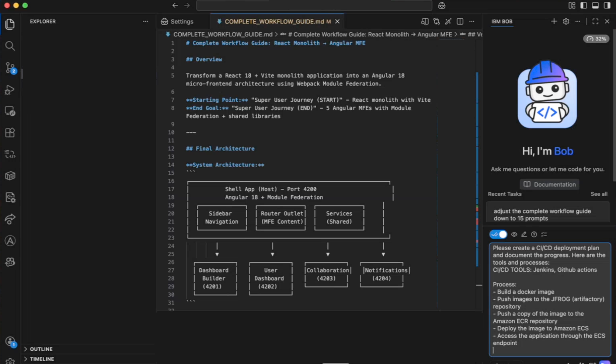This screenshot has height=364, width=616.
Task: Click the Open Changes icon in editor toolbar
Action: [436, 22]
